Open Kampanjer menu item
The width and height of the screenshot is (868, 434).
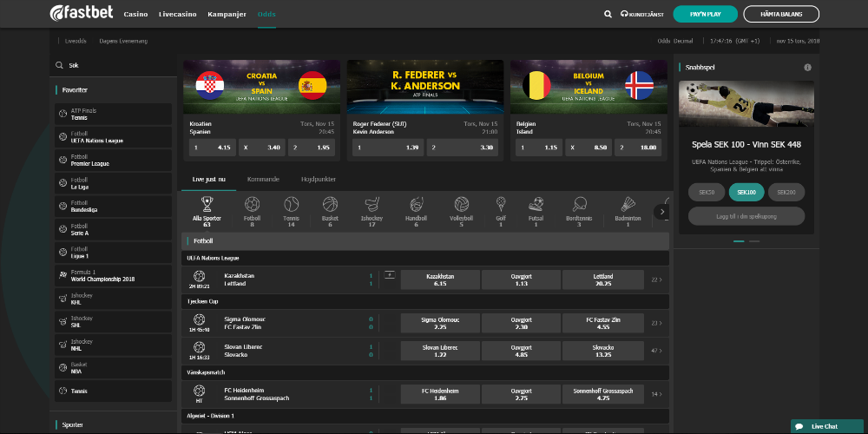[227, 15]
